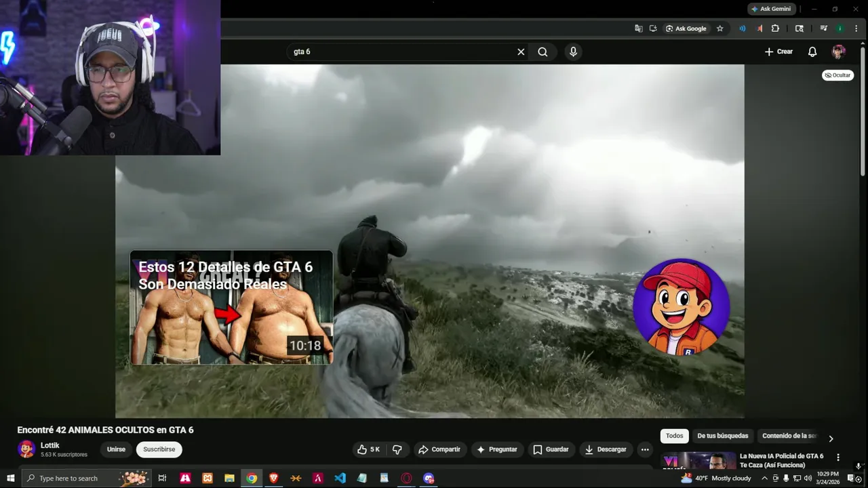Bookmark this page with star icon
This screenshot has height=488, width=868.
[719, 28]
